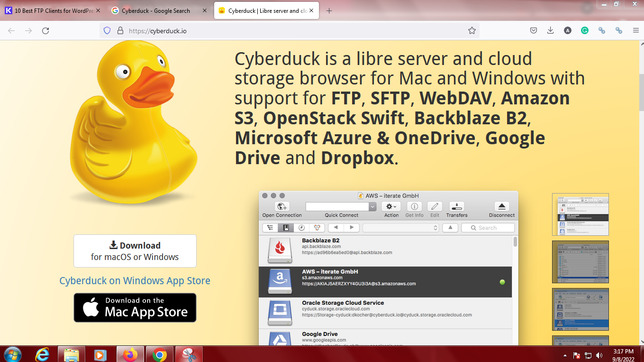The height and width of the screenshot is (362, 644).
Task: Select the first screenshot thumbnail
Action: point(580,214)
